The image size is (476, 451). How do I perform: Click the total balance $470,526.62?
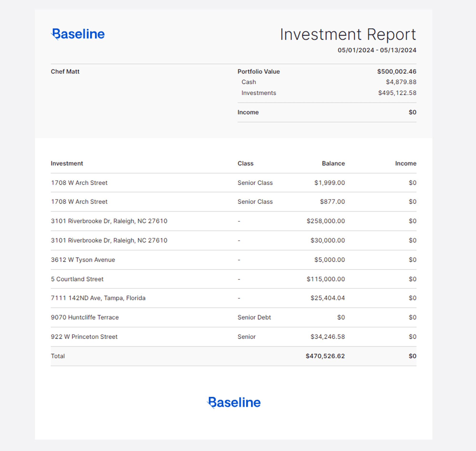tap(325, 356)
